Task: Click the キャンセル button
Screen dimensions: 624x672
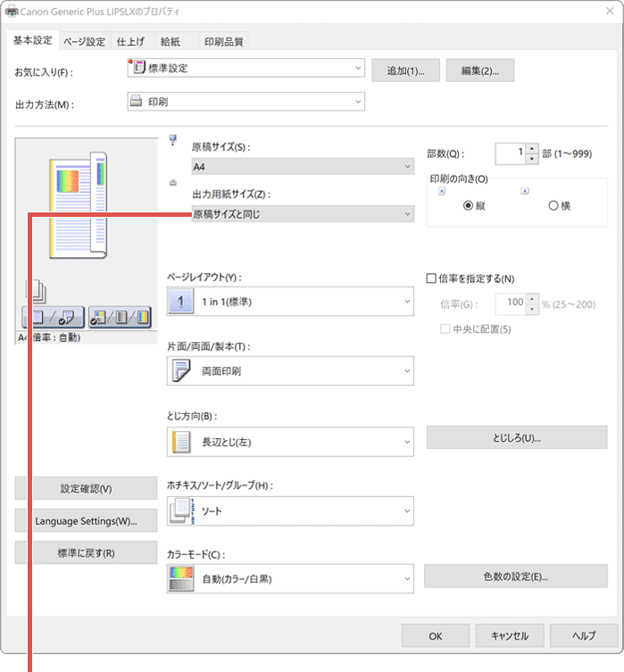Action: (x=510, y=636)
